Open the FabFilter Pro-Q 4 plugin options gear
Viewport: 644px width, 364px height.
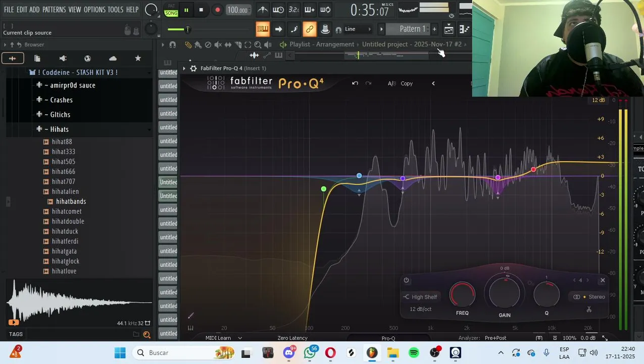(x=193, y=68)
